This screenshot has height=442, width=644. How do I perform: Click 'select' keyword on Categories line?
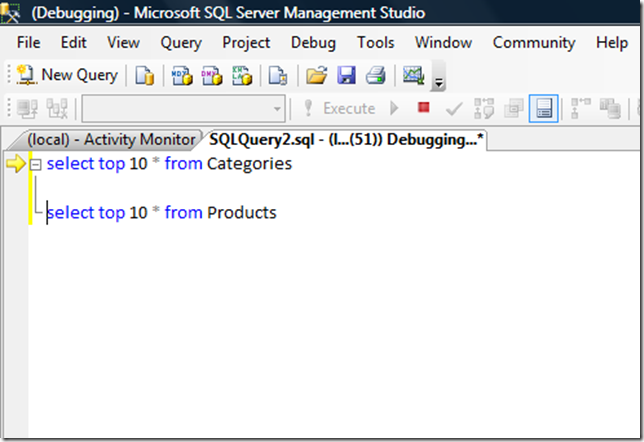coord(71,163)
